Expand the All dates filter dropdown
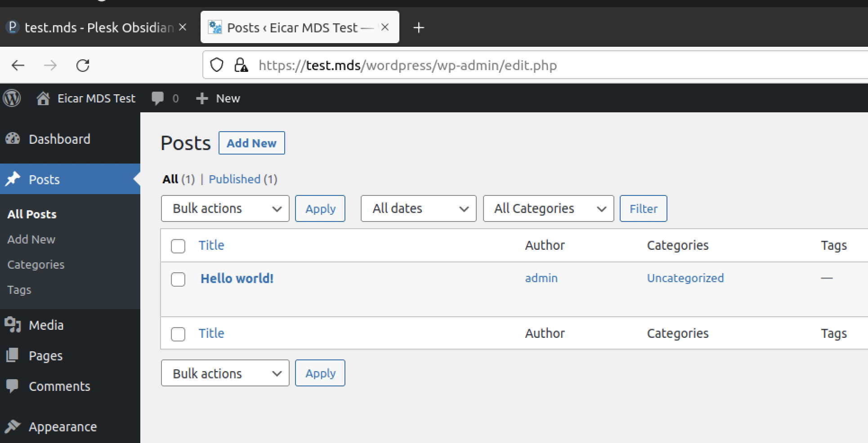Viewport: 868px width, 443px height. pyautogui.click(x=418, y=208)
